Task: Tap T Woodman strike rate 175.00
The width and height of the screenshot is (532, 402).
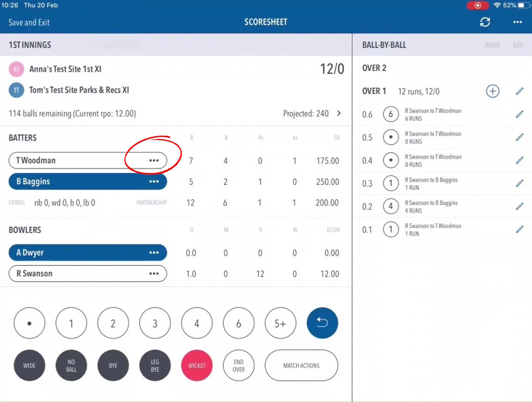Action: coord(328,161)
